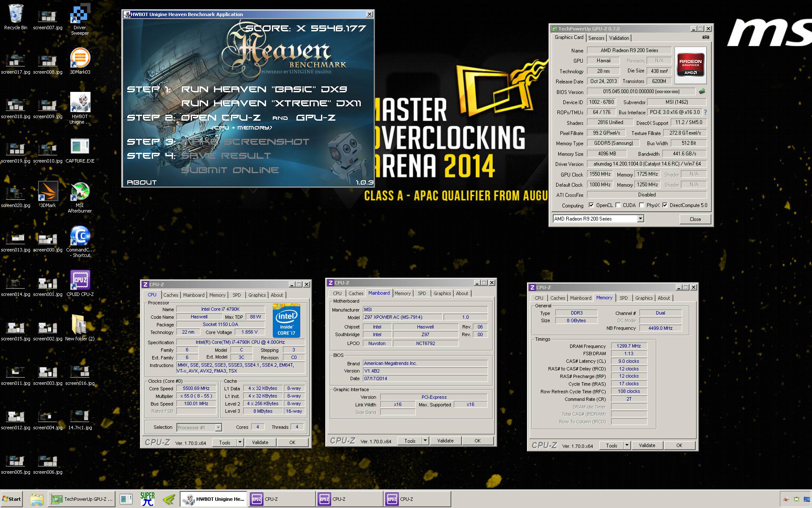Click Submit Online in Heaven Benchmark

click(230, 170)
